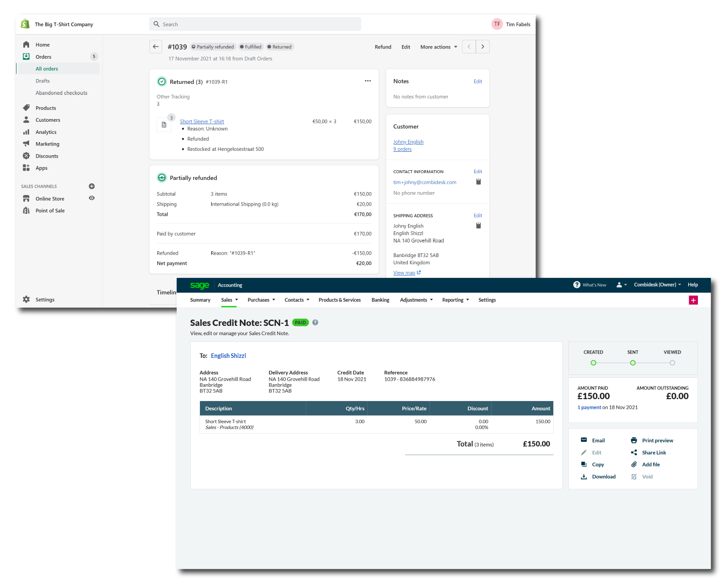Select the Partially refunded status chip
The height and width of the screenshot is (582, 728).
point(213,47)
